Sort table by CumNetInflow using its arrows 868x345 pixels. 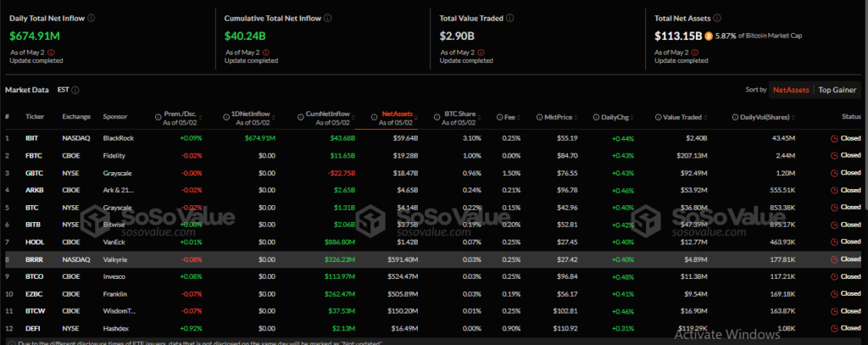[x=353, y=118]
